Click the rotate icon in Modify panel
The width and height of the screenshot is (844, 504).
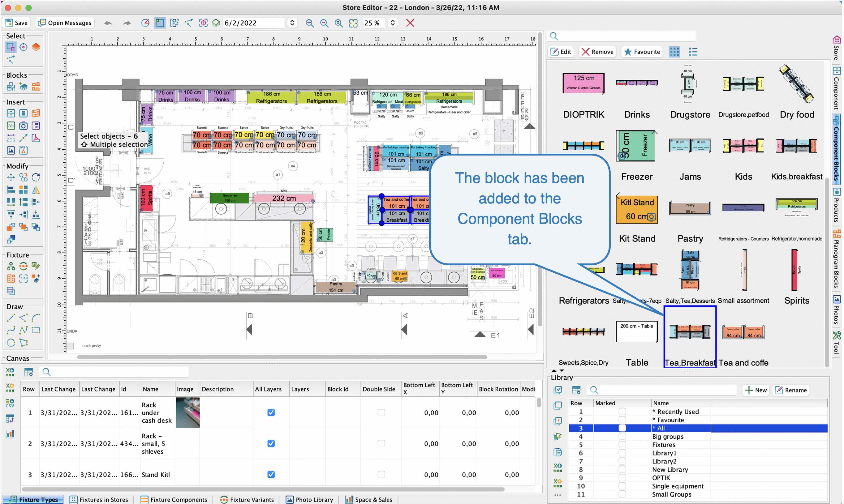pos(36,177)
